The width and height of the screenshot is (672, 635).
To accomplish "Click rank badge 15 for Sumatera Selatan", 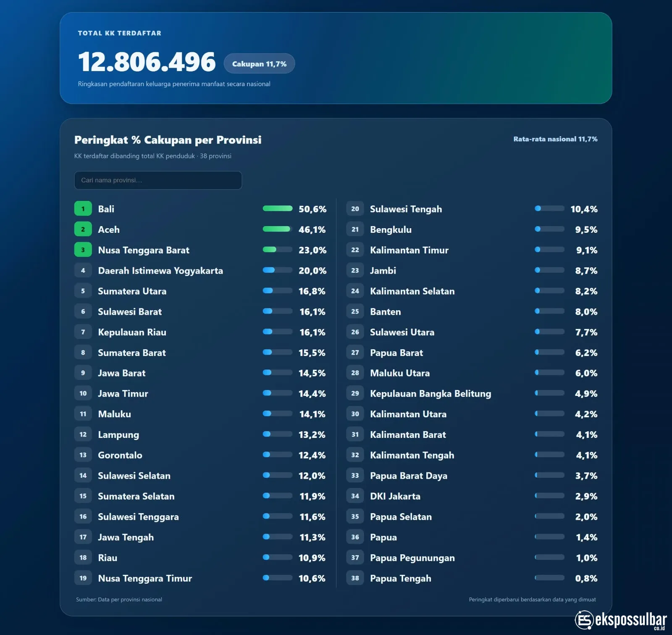I will [83, 496].
